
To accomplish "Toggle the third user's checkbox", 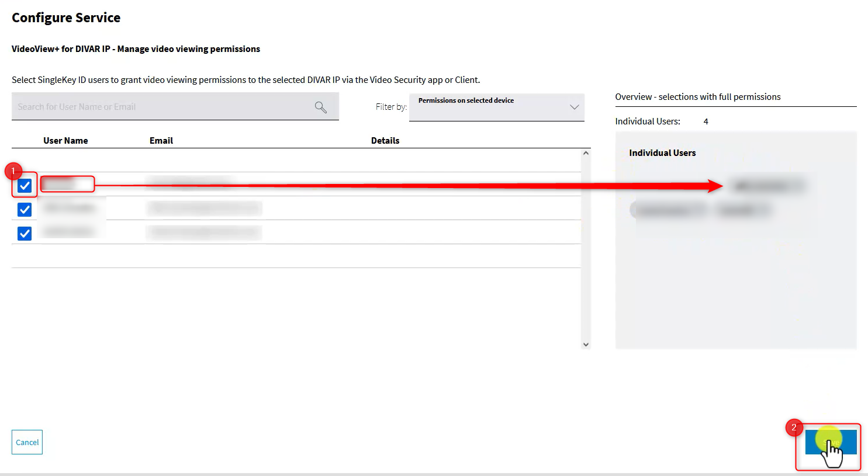I will click(25, 234).
